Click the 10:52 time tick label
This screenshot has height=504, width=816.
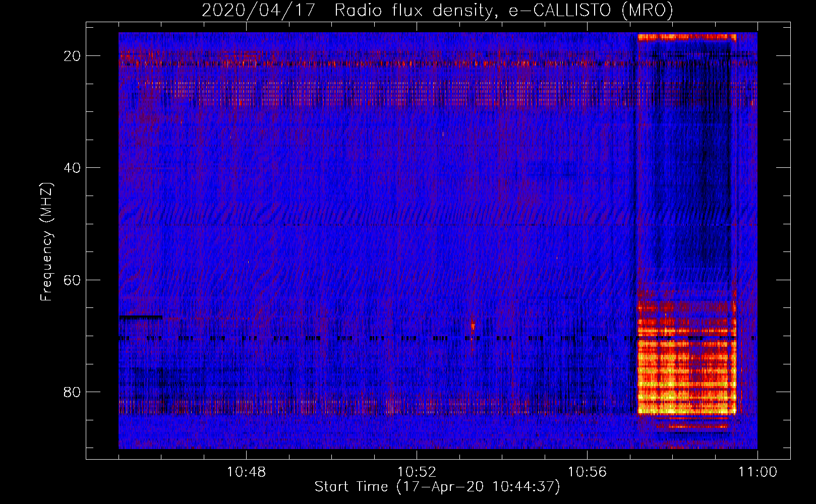pyautogui.click(x=417, y=472)
